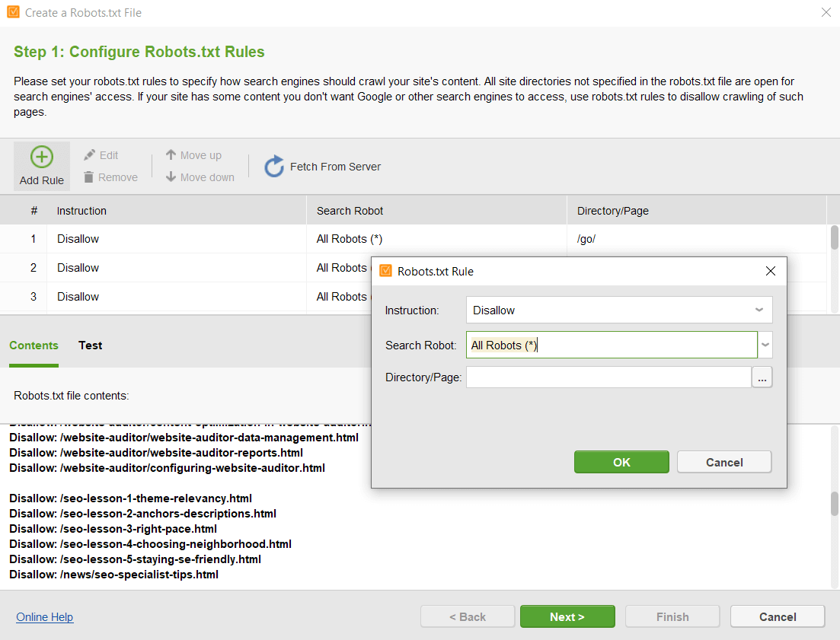Click inside the Directory/Page input field

(x=608, y=377)
